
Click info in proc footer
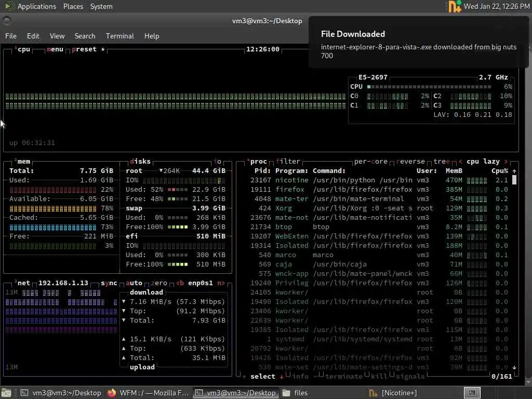click(300, 377)
